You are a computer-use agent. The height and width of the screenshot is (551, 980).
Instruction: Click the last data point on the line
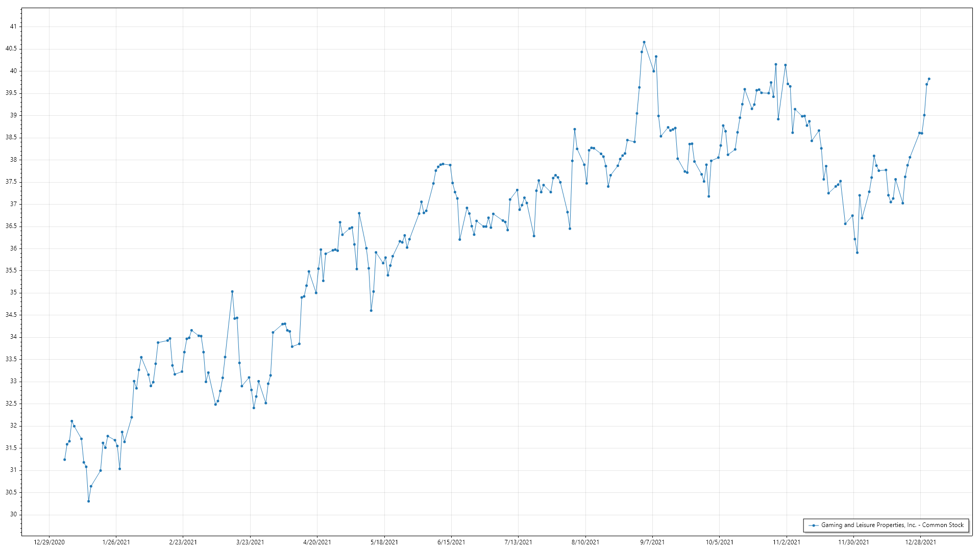[x=929, y=79]
